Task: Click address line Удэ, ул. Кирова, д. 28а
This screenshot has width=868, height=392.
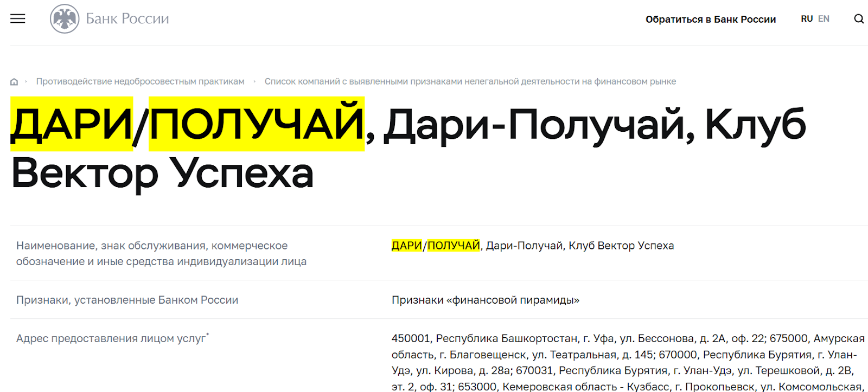Action: pos(623,370)
